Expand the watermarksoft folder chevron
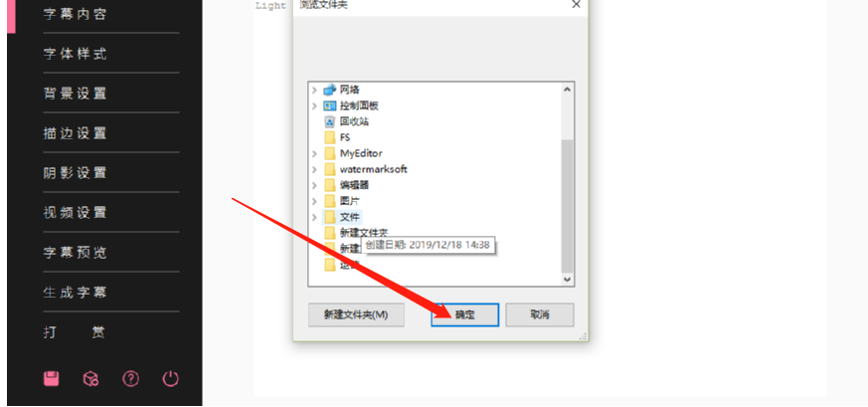The width and height of the screenshot is (868, 407). 314,169
